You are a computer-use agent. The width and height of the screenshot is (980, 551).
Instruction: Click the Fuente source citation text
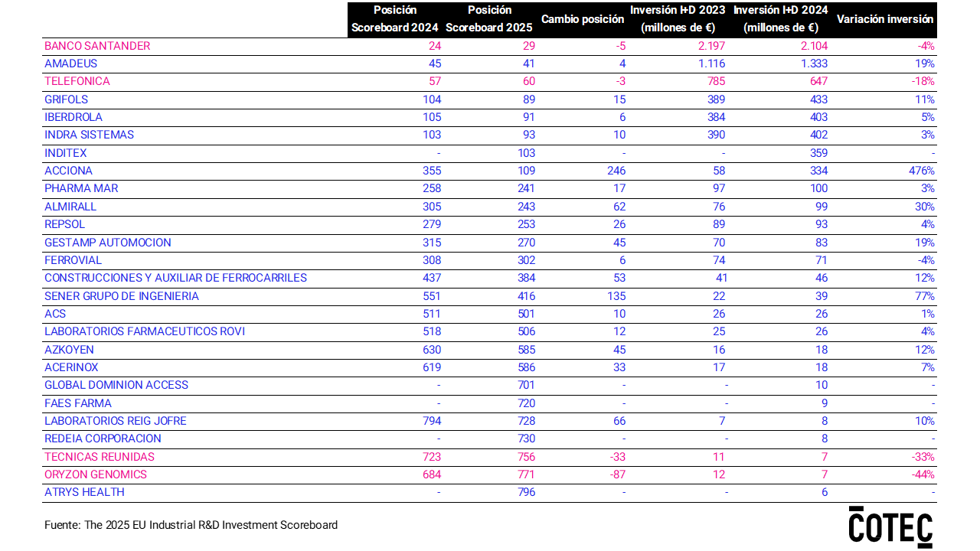191,525
